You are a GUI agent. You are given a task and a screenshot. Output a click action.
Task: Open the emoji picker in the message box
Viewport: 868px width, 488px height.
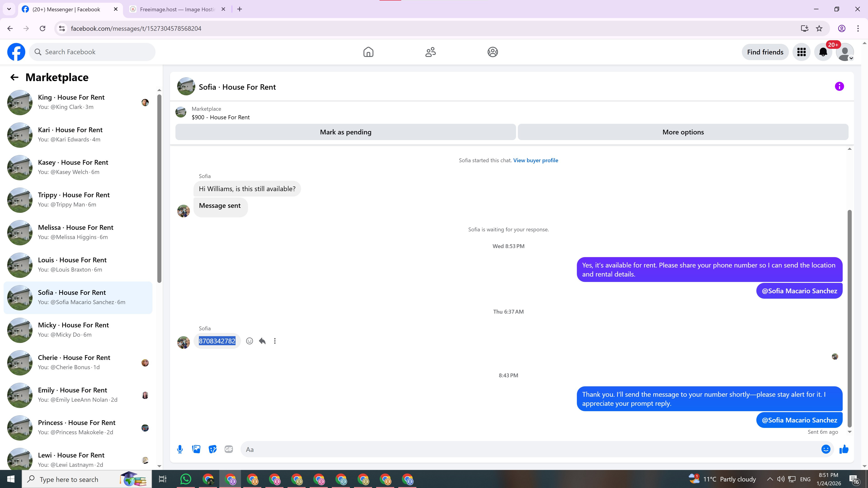[x=826, y=449]
